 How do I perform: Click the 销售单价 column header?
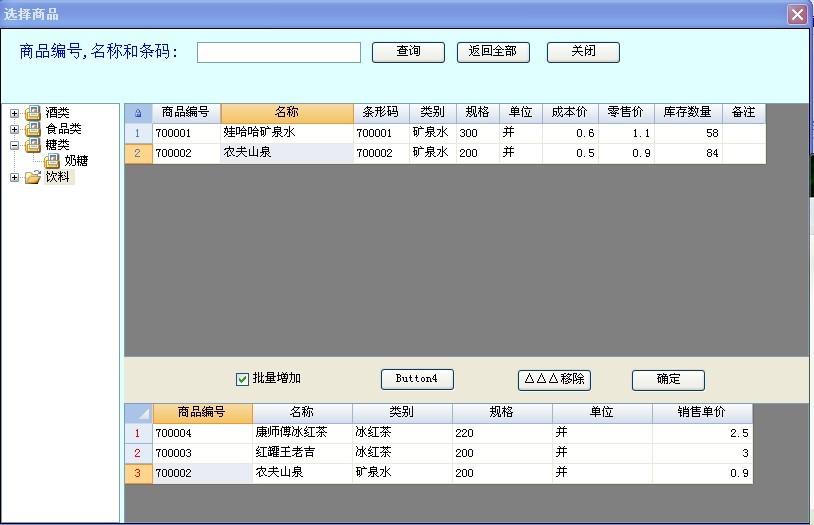click(x=702, y=413)
